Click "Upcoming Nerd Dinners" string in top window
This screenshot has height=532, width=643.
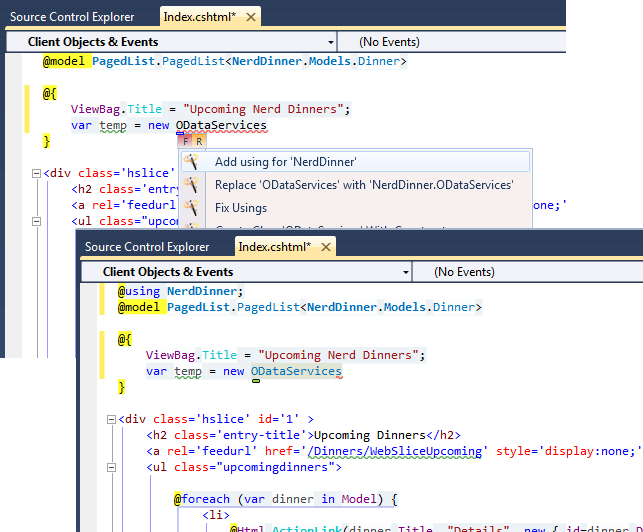(x=263, y=109)
